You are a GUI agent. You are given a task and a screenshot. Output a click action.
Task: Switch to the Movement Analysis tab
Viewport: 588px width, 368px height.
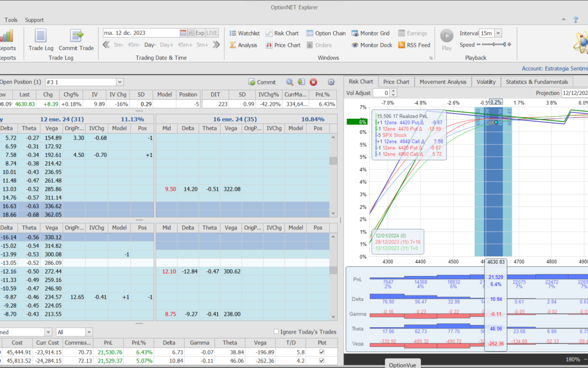(442, 82)
